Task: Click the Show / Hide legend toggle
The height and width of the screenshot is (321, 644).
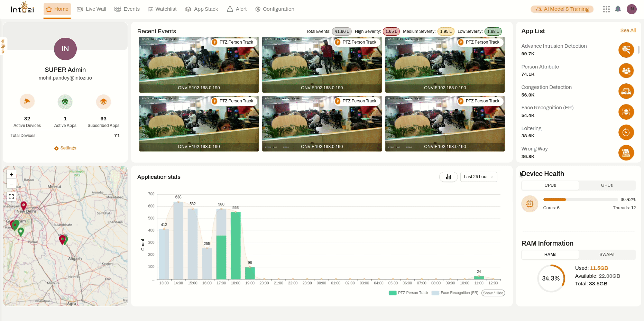Action: (x=493, y=293)
